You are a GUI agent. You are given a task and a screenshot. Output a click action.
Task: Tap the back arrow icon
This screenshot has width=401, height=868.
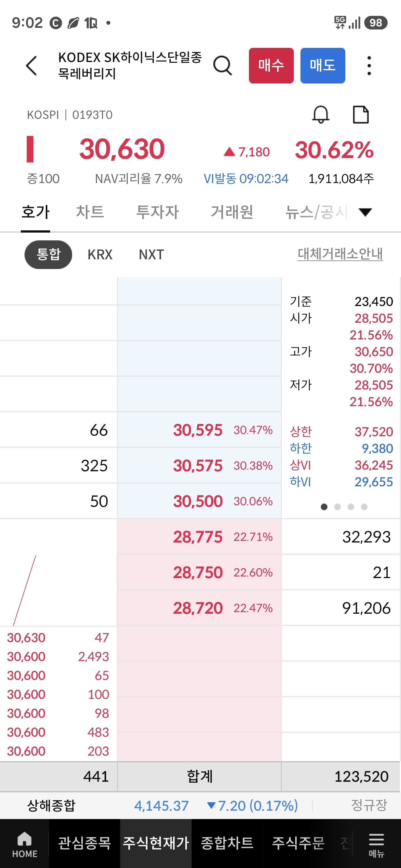point(31,65)
